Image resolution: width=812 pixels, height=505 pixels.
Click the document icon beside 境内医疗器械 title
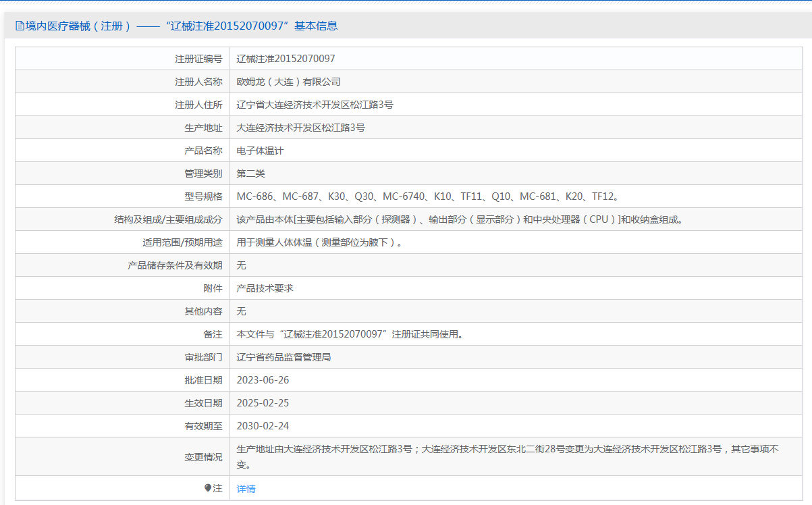click(x=20, y=26)
